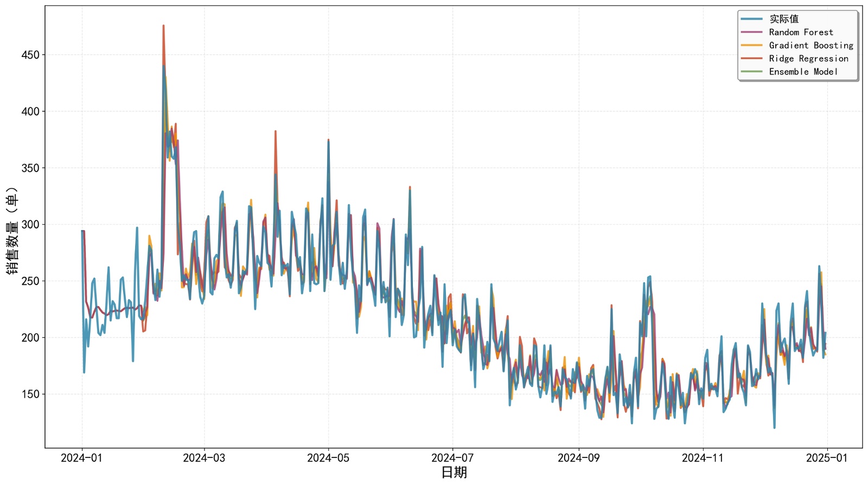
Task: Click the 2024-01 x-axis tick label
Action: click(81, 458)
